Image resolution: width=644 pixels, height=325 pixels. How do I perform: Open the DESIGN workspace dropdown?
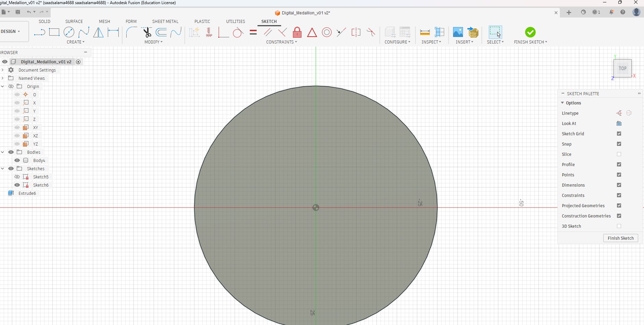pyautogui.click(x=11, y=32)
